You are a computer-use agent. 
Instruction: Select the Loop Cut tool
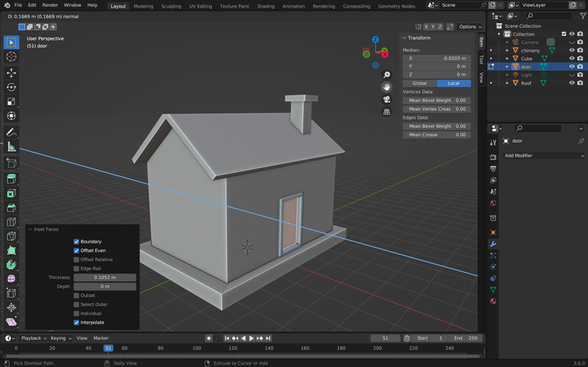tap(11, 222)
